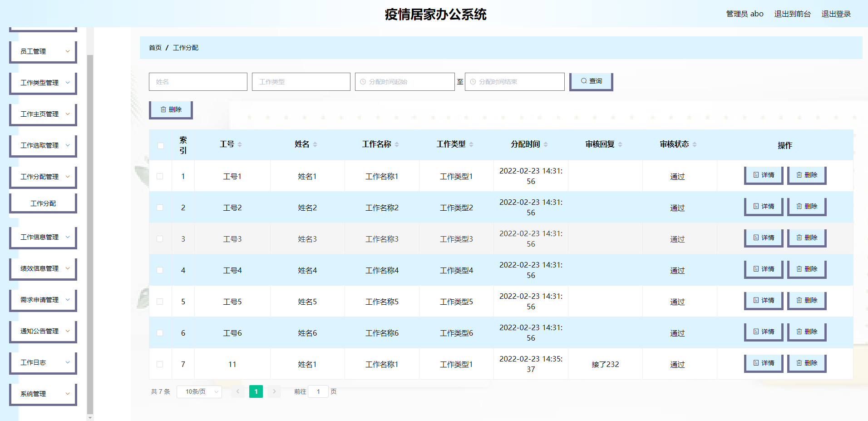Expand 绩效信息管理 sidebar menu
868x421 pixels.
coord(43,269)
